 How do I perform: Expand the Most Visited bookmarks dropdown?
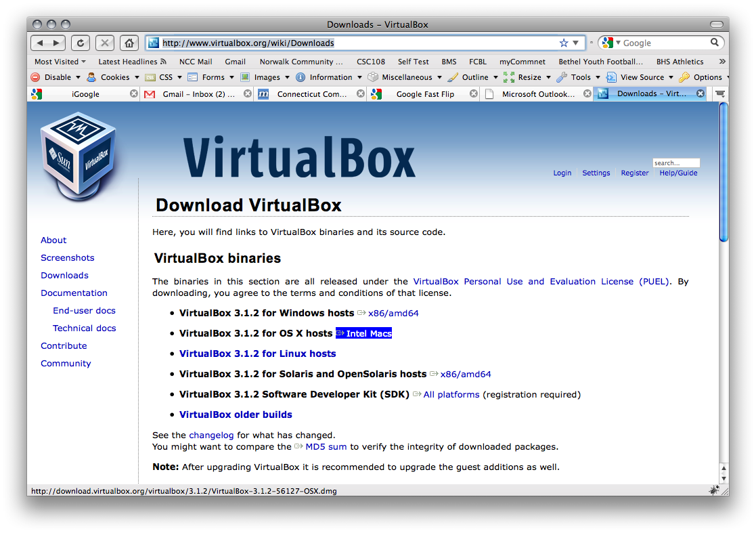tap(83, 62)
